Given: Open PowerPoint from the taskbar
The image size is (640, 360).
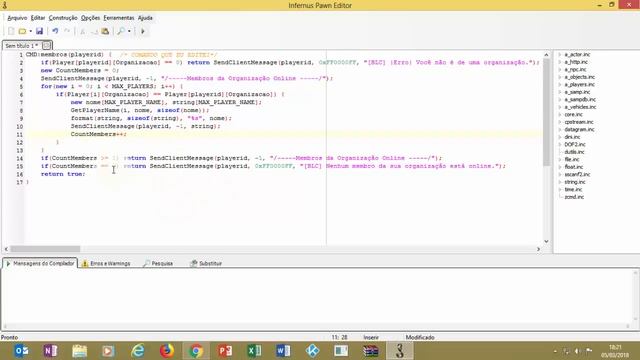Looking at the screenshot, I should [x=225, y=351].
